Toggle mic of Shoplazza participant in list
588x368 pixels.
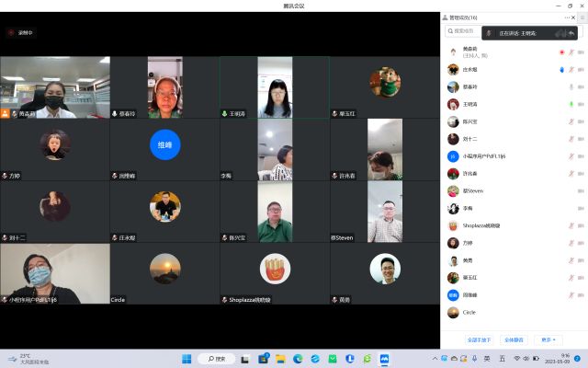(x=571, y=225)
